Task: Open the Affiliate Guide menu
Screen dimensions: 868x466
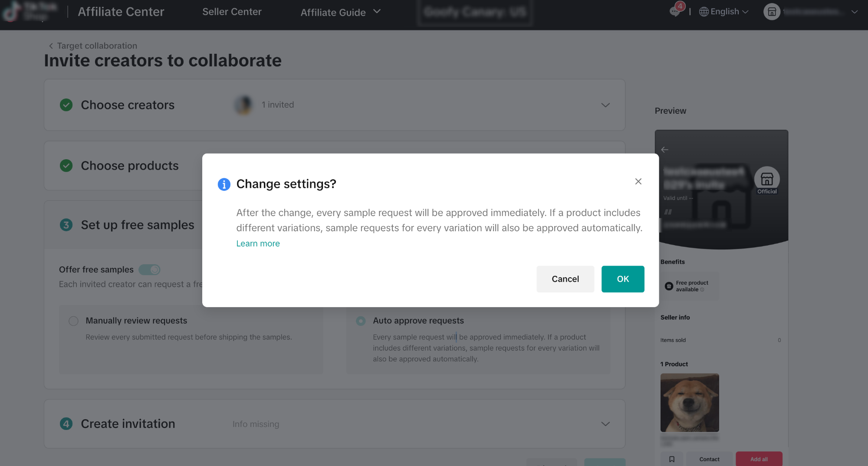Action: [x=340, y=12]
